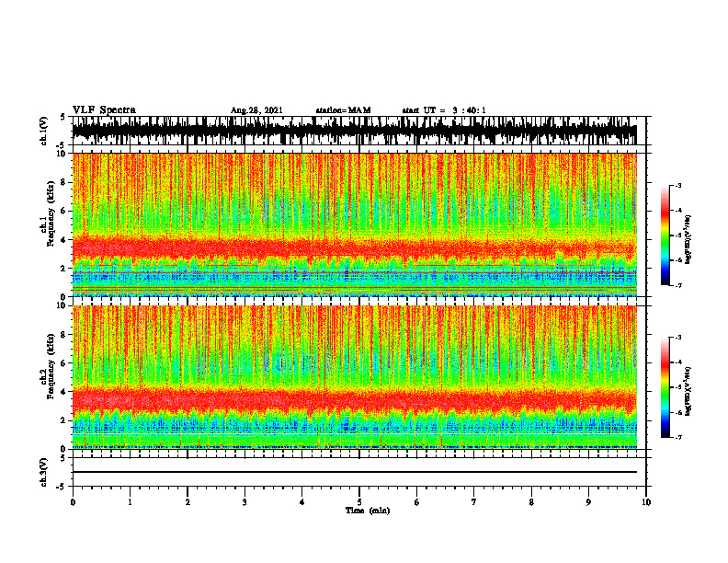Screen dimensions: 728x563
Task: Click the "8" kHz tick on ch.1 frequency axis
Action: pyautogui.click(x=64, y=182)
